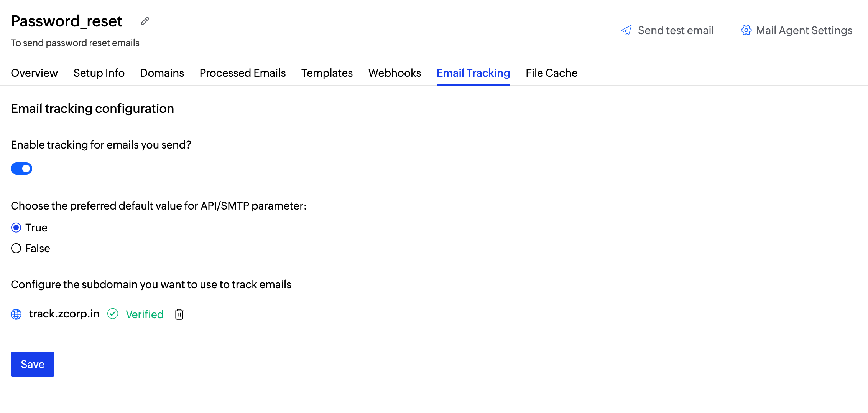Click the paper plane send icon
This screenshot has height=413, width=868.
626,30
